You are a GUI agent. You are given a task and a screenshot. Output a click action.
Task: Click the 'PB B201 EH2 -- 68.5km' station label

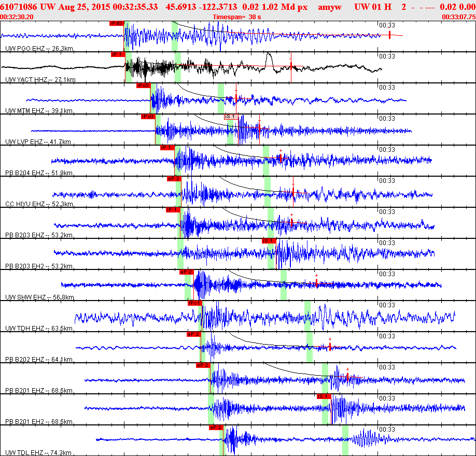39,422
